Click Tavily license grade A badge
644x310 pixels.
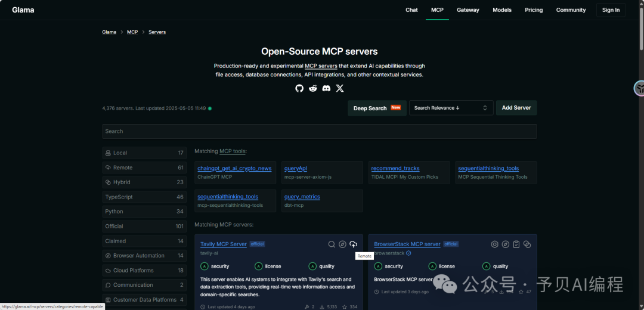click(258, 266)
